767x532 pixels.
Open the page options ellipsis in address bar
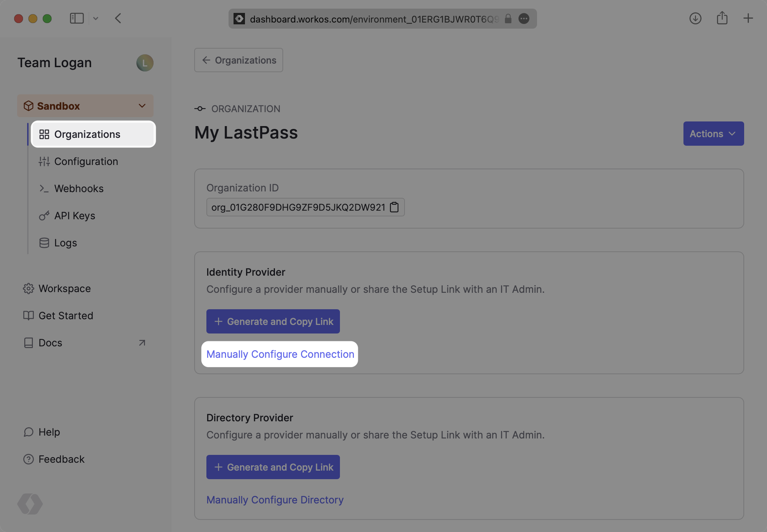[524, 19]
